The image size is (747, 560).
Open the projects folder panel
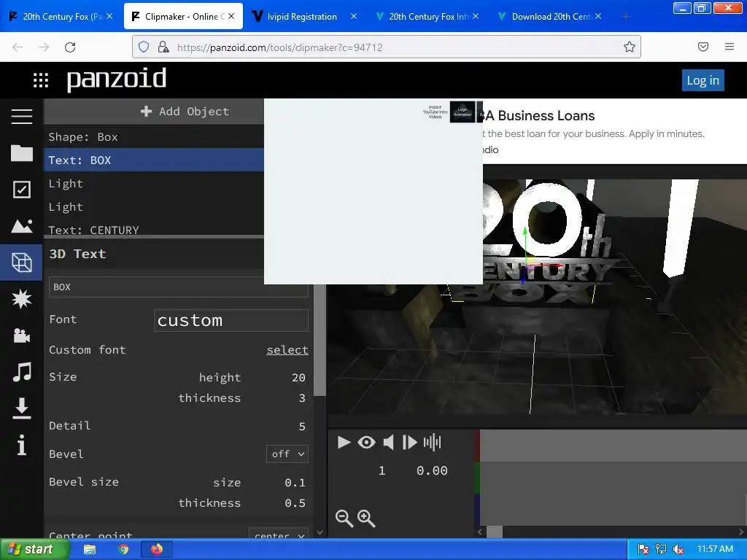(21, 153)
